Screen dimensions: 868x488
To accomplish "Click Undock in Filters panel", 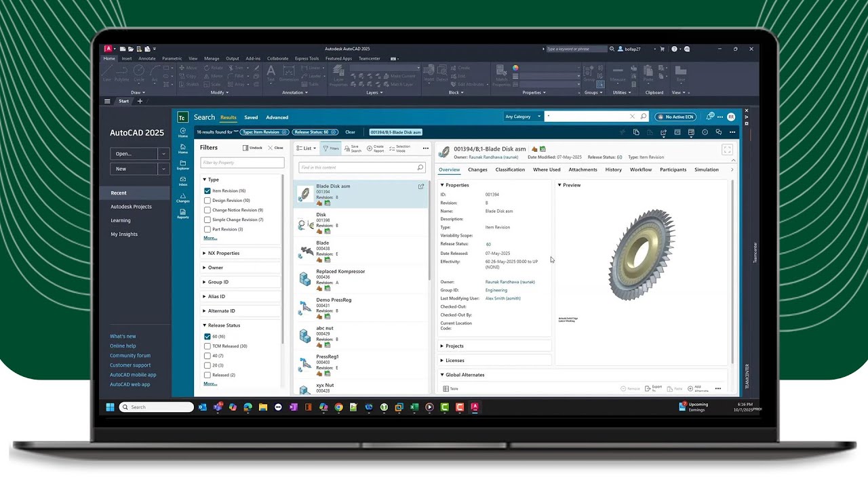I will pyautogui.click(x=253, y=148).
